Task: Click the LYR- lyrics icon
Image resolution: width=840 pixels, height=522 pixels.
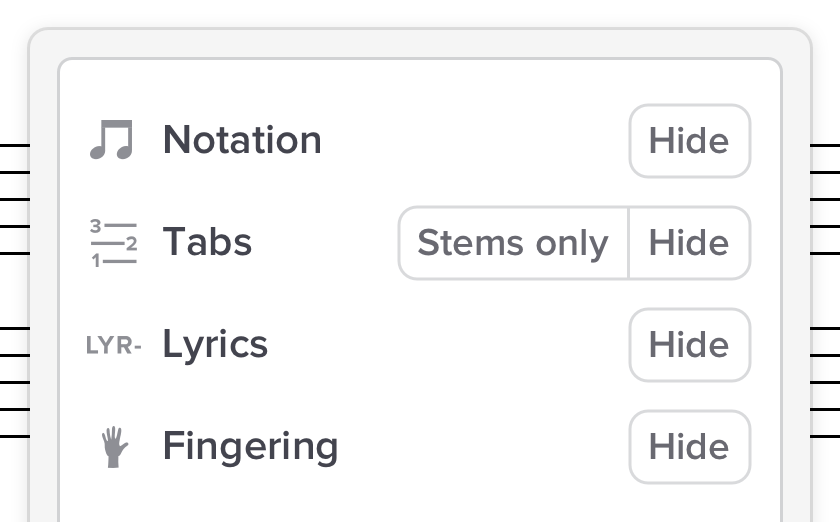Action: [114, 346]
